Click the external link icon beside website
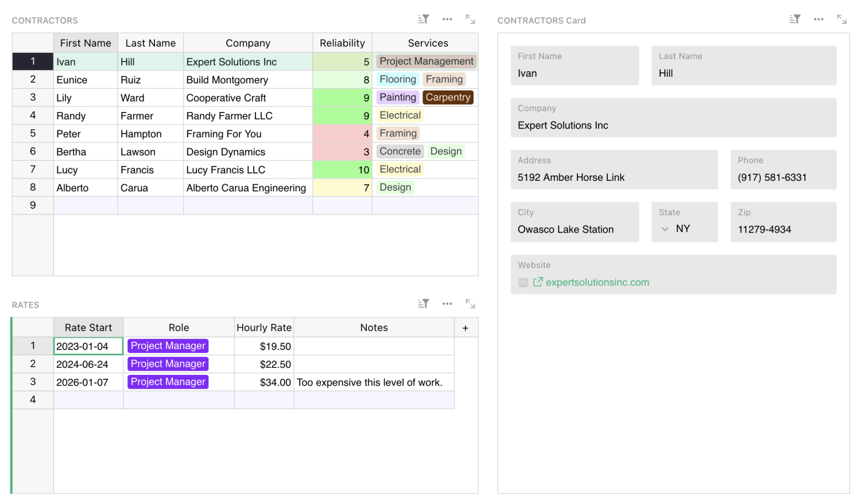The width and height of the screenshot is (861, 504). (x=538, y=282)
